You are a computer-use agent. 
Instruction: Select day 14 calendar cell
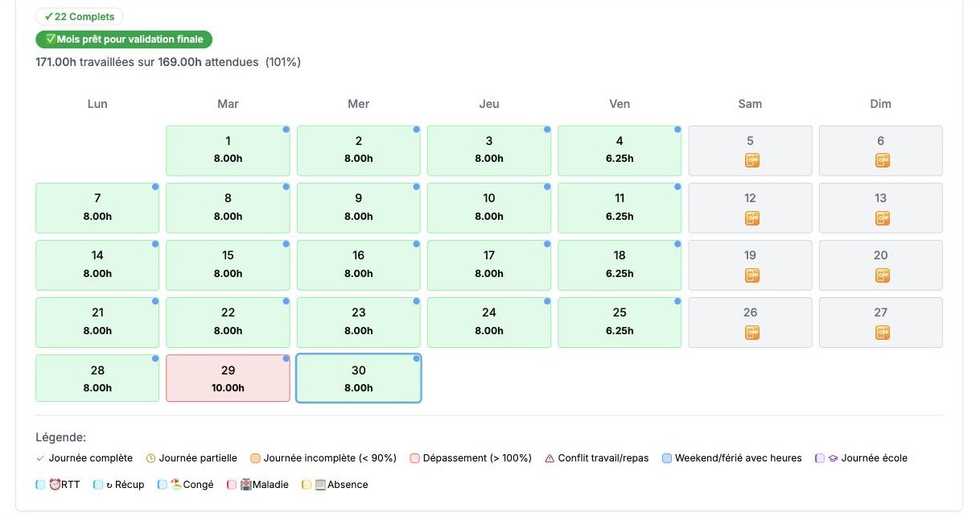[x=97, y=265]
